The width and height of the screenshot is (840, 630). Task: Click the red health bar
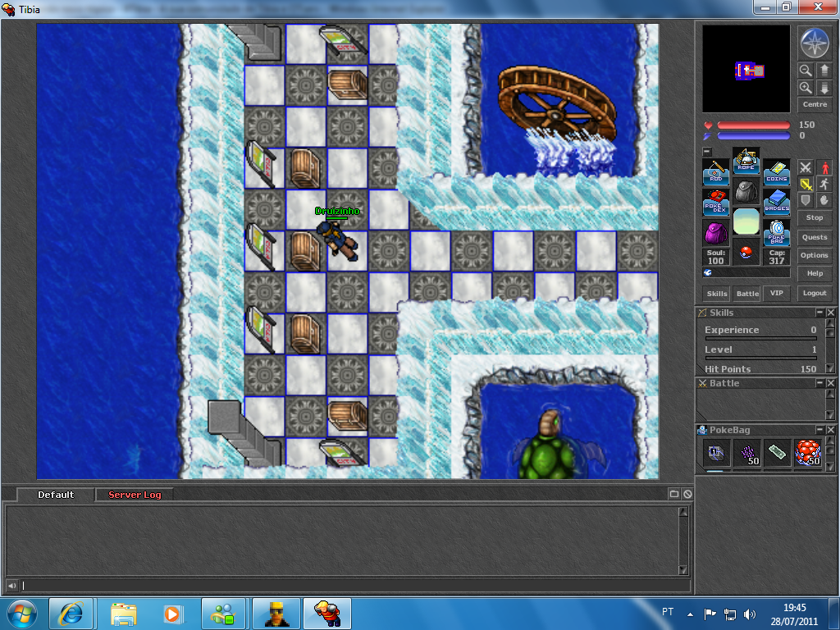coord(753,125)
